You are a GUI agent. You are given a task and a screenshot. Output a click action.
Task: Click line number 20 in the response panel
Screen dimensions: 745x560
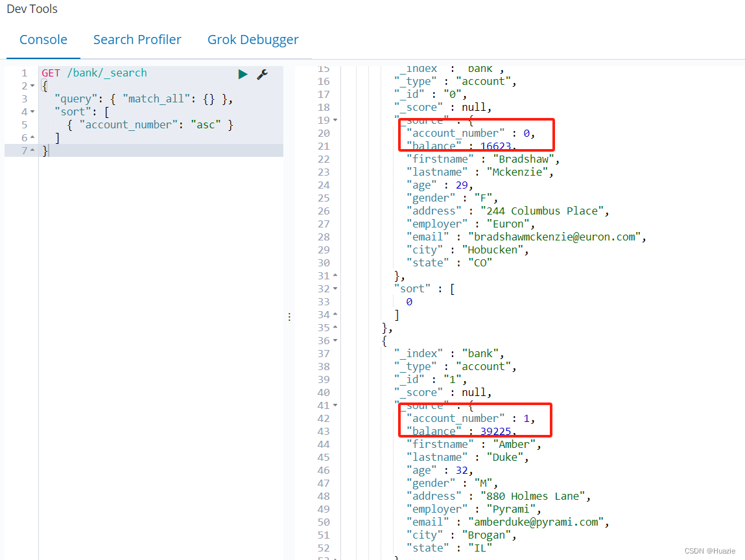[324, 133]
